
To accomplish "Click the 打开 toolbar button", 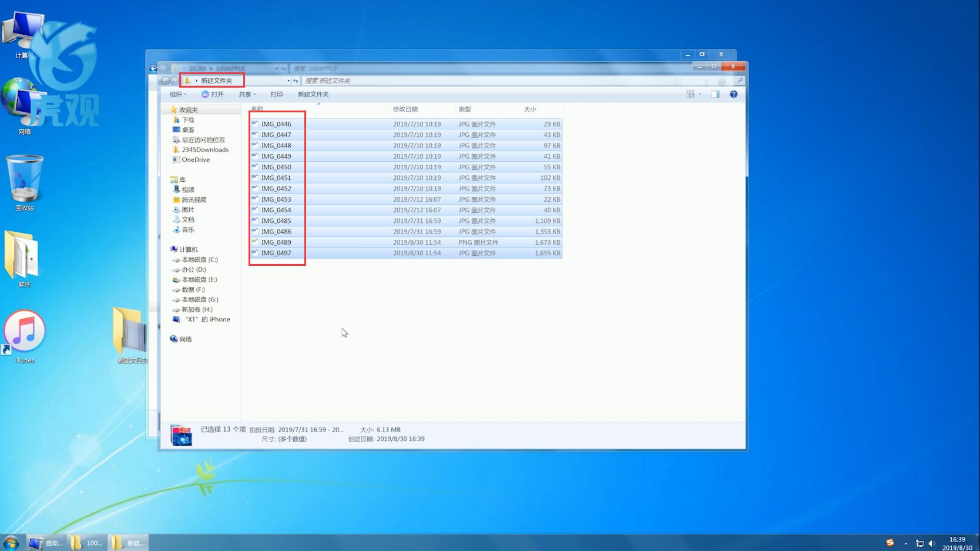I will click(x=212, y=94).
